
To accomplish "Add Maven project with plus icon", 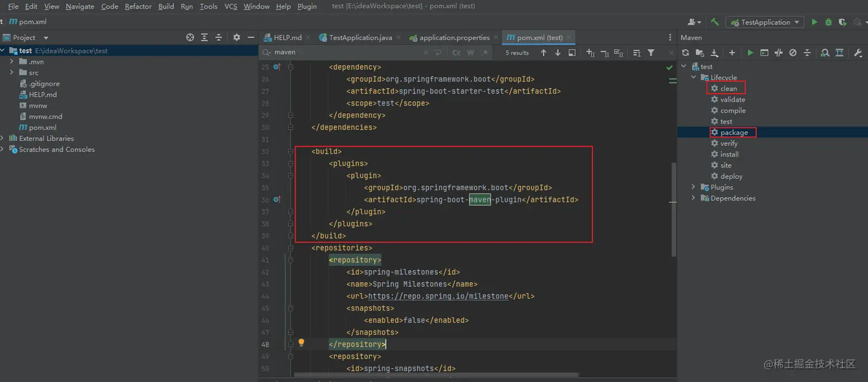I will tap(732, 52).
